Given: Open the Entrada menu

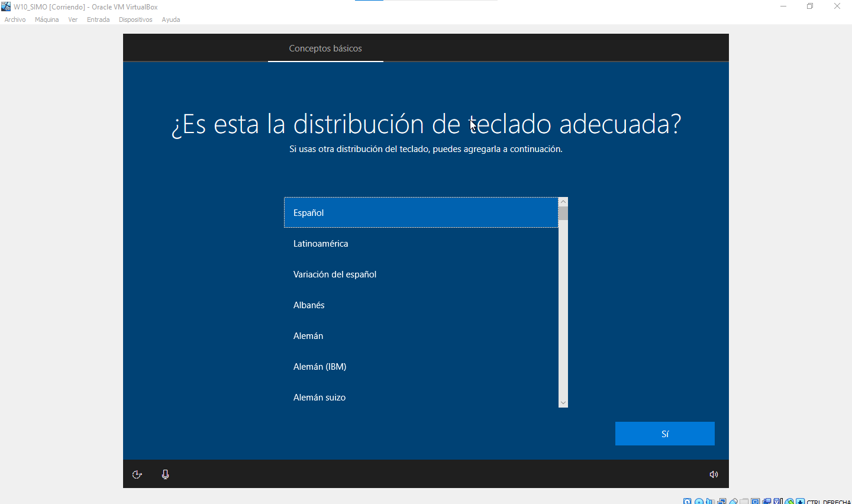Looking at the screenshot, I should 98,20.
